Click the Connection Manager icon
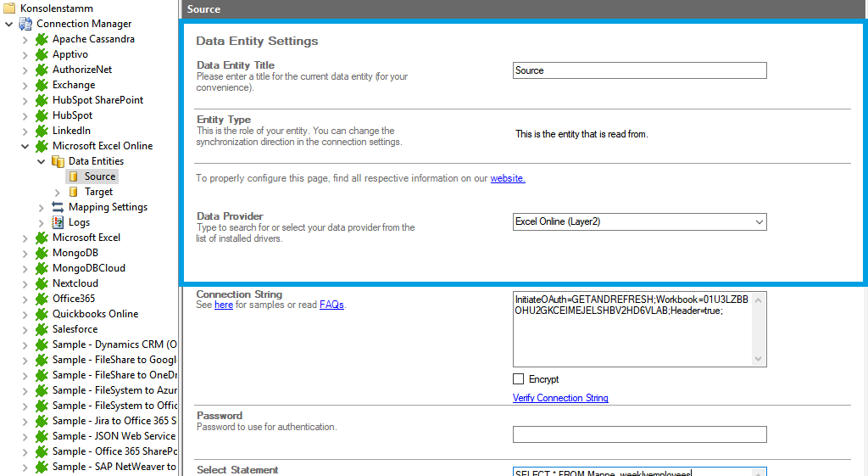Image resolution: width=868 pixels, height=476 pixels. tap(25, 24)
